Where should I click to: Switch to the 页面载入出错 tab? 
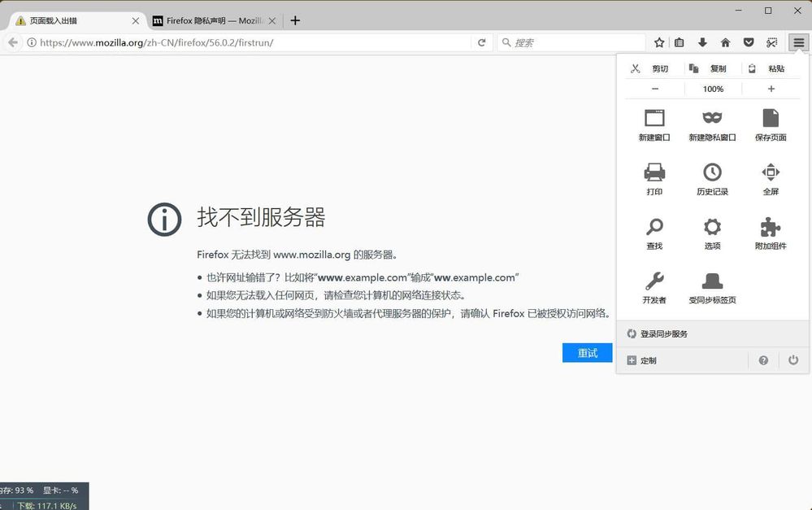tap(75, 20)
